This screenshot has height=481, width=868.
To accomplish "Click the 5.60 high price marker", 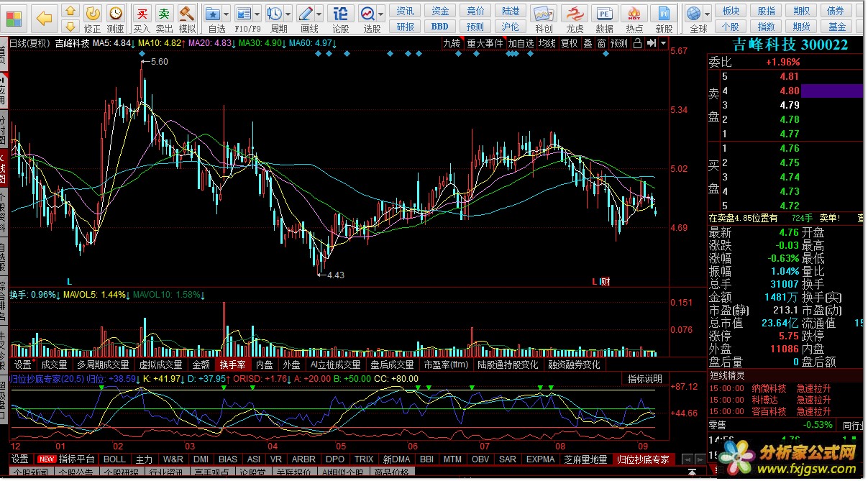I will 160,62.
